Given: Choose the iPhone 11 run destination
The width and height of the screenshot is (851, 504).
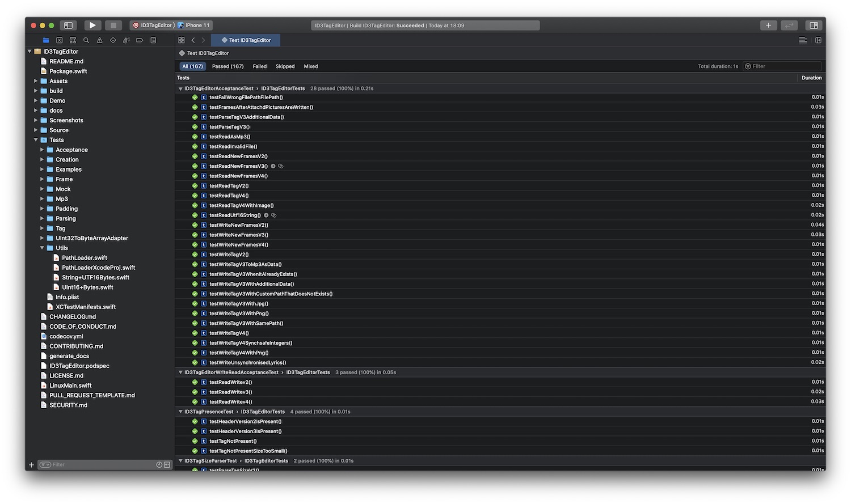Looking at the screenshot, I should click(x=194, y=25).
